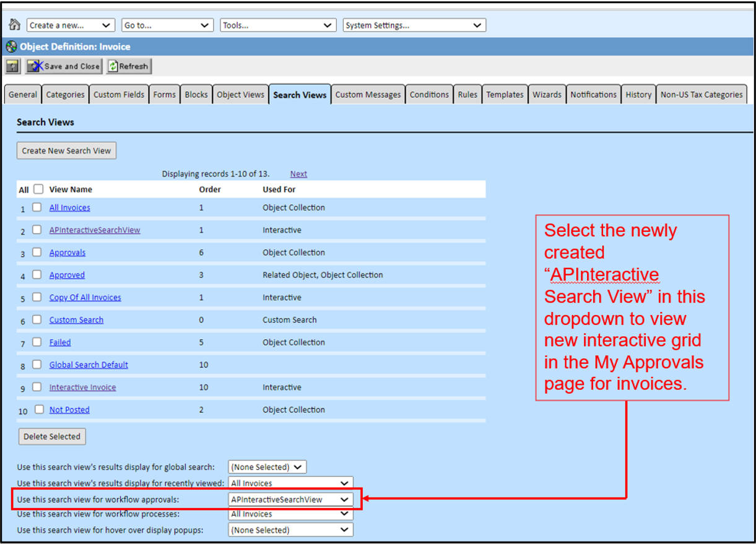Click the Object Definition globe icon
This screenshot has width=756, height=544.
click(11, 46)
